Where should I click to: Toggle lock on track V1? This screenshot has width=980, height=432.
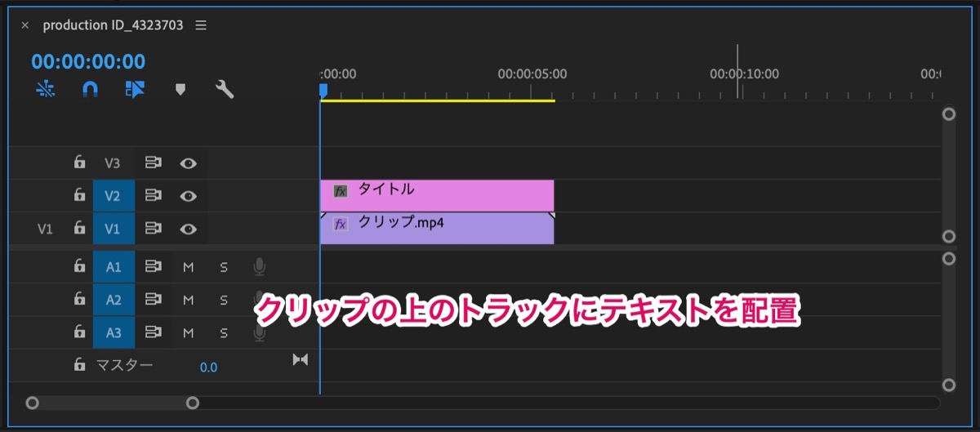(x=79, y=229)
